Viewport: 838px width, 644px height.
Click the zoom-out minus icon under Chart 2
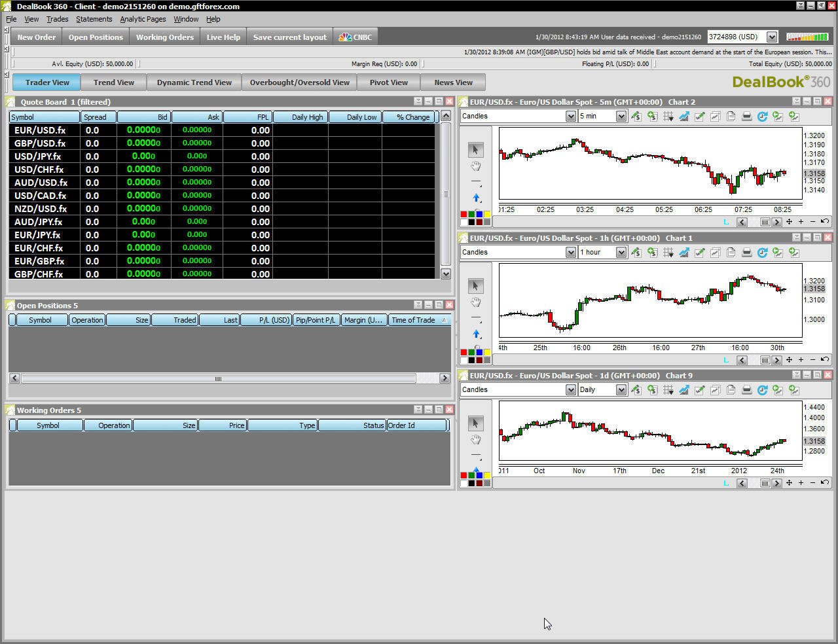point(812,222)
